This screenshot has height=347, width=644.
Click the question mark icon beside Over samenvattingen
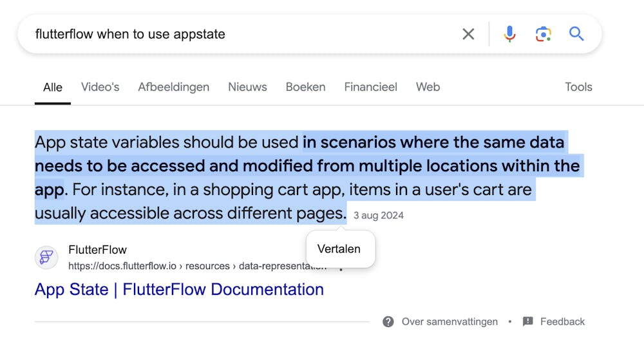(388, 321)
